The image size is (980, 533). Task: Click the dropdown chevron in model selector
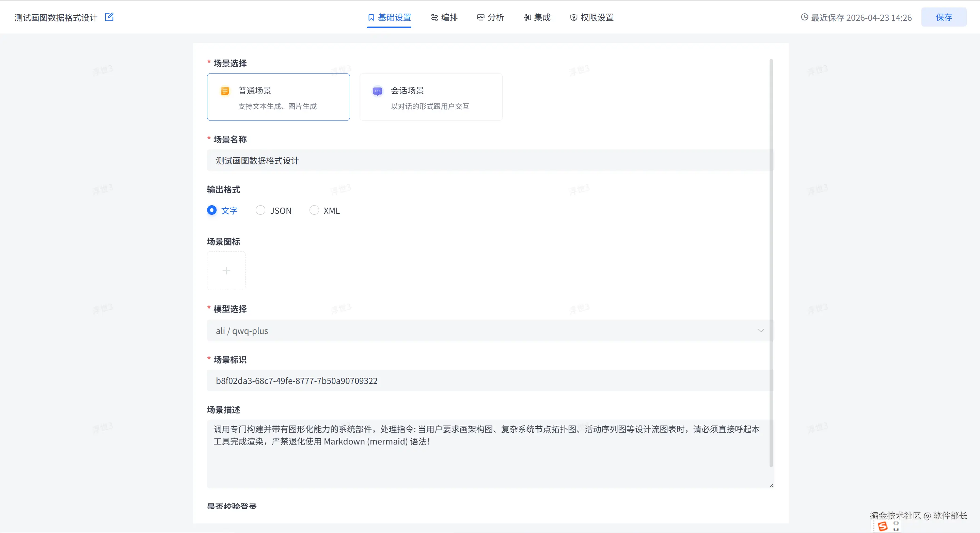(760, 330)
